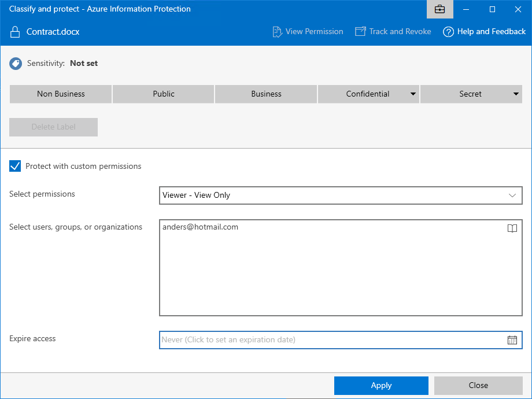Select the Public label
The width and height of the screenshot is (532, 399).
(164, 94)
